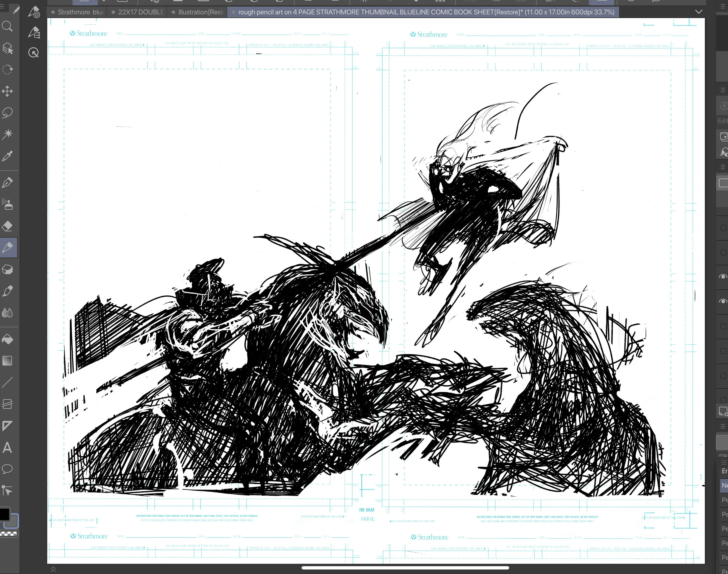Open the canvas tab overflow chevron
The width and height of the screenshot is (728, 574).
[x=699, y=12]
